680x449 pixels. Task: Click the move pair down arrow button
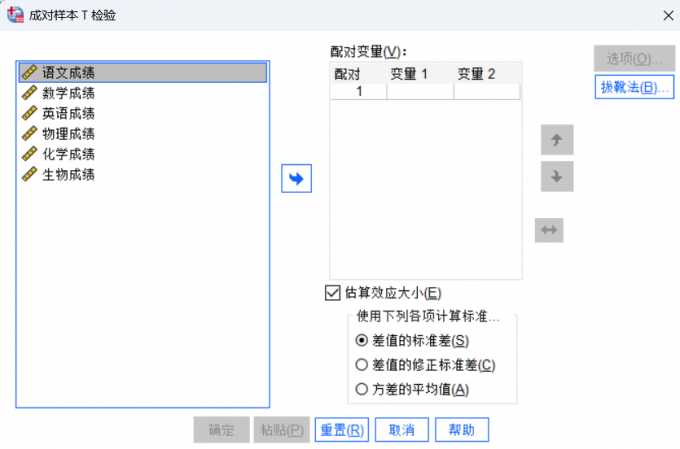pos(557,177)
